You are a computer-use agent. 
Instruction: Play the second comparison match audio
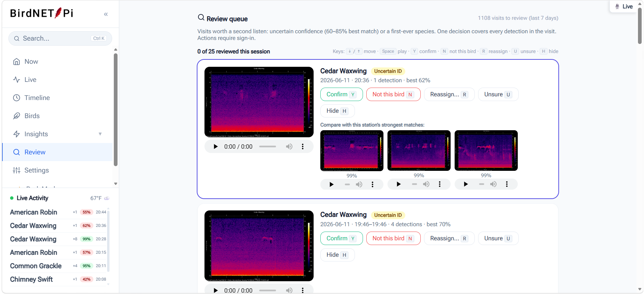point(399,184)
